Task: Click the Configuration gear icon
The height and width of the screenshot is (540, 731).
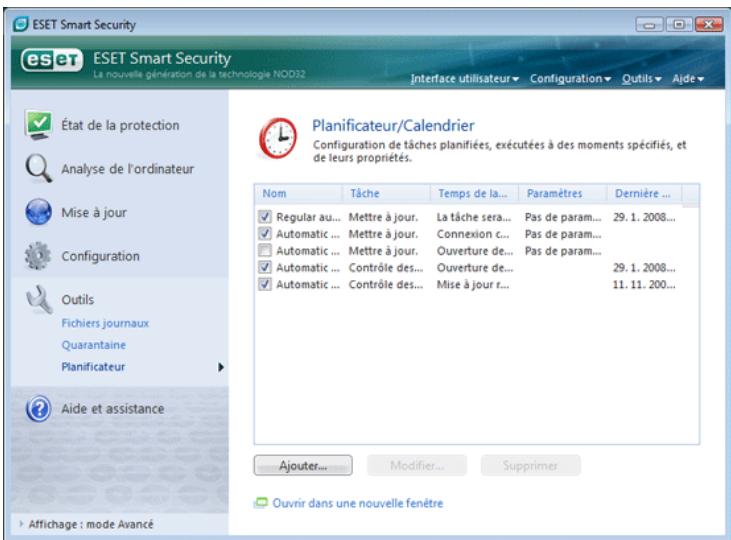Action: click(x=38, y=256)
